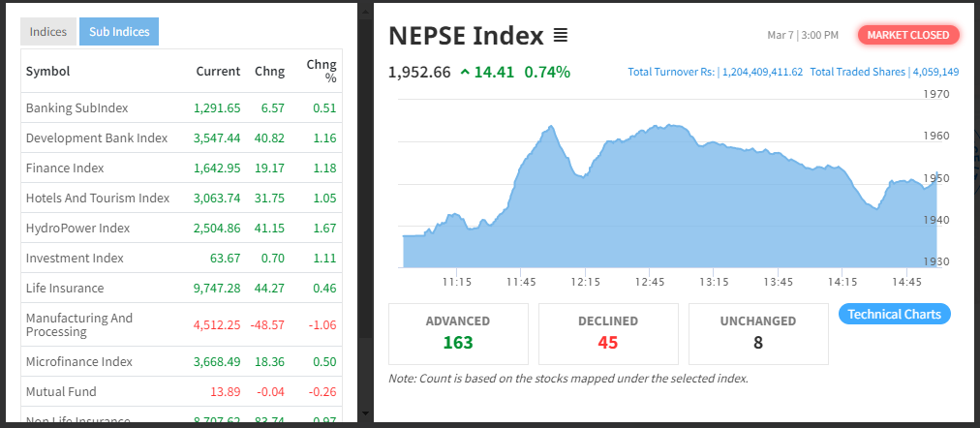Click the Mutual Fund row
The image size is (980, 428).
[x=61, y=391]
